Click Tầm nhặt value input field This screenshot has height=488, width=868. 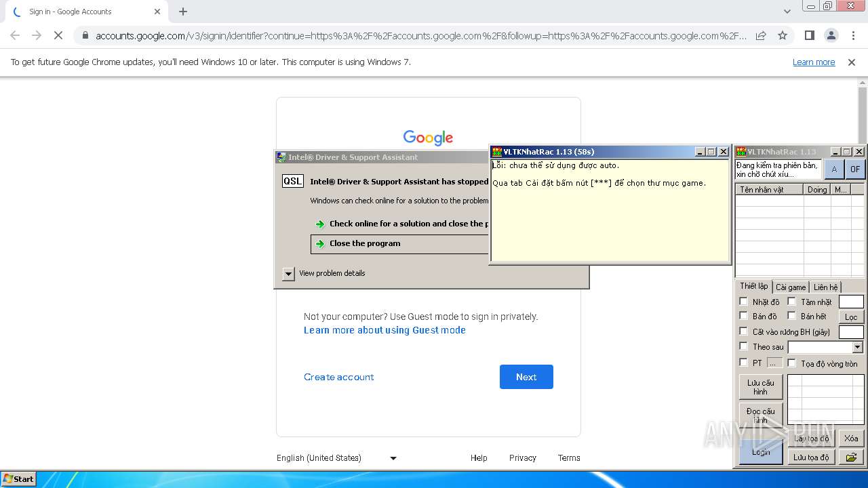[x=851, y=302]
